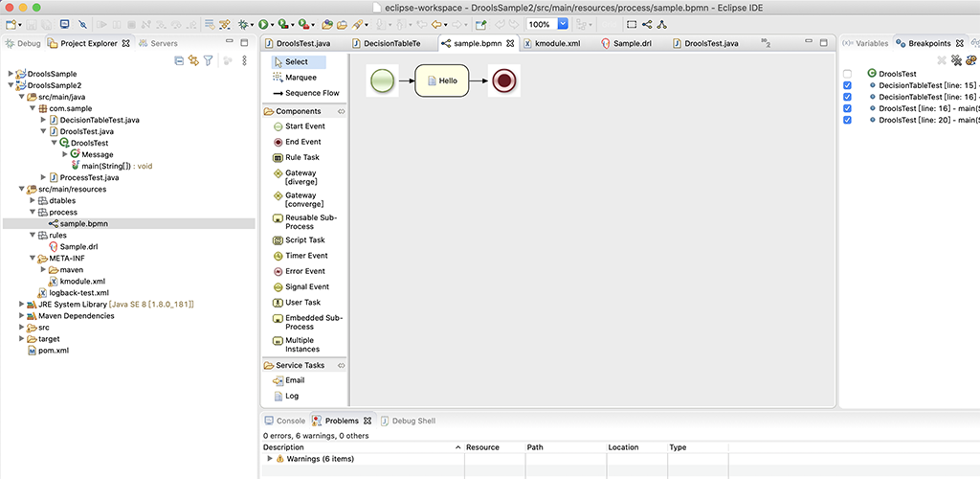Select the User Task palette item
The width and height of the screenshot is (980, 479).
click(297, 303)
